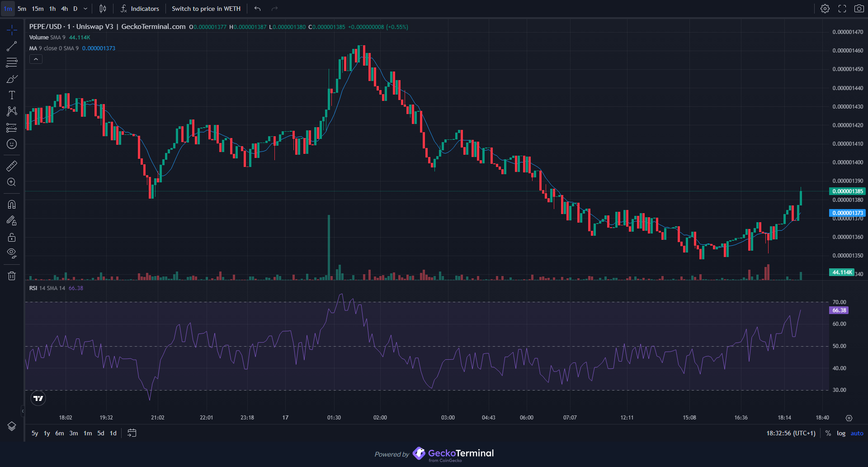Toggle stay in drawing mode
Image resolution: width=868 pixels, height=467 pixels.
(x=12, y=221)
